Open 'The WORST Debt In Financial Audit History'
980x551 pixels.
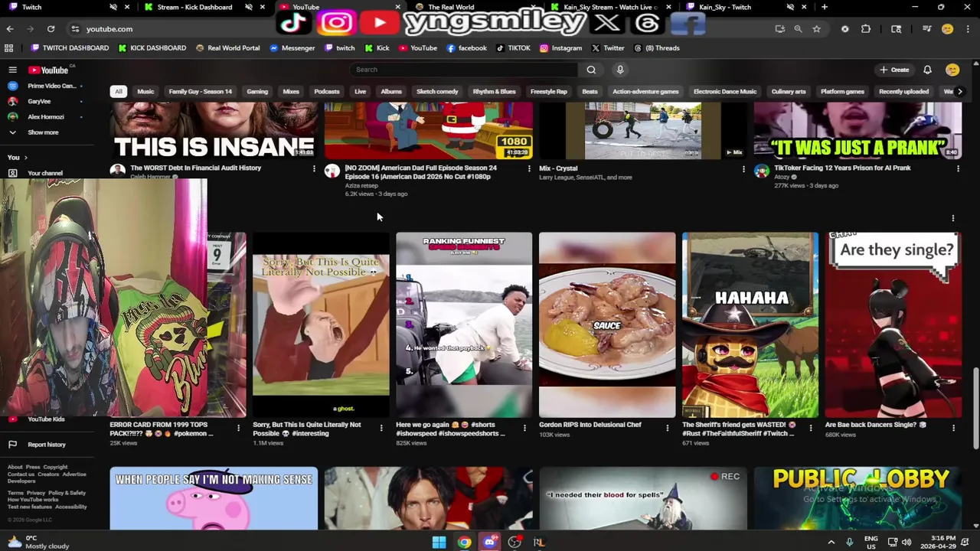point(195,168)
